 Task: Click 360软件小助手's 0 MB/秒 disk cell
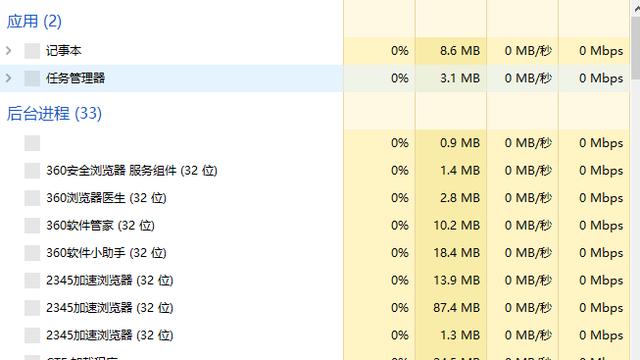(x=522, y=253)
